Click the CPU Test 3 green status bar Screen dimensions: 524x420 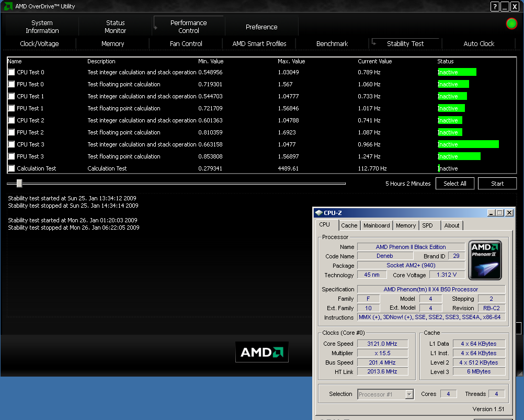click(x=468, y=144)
